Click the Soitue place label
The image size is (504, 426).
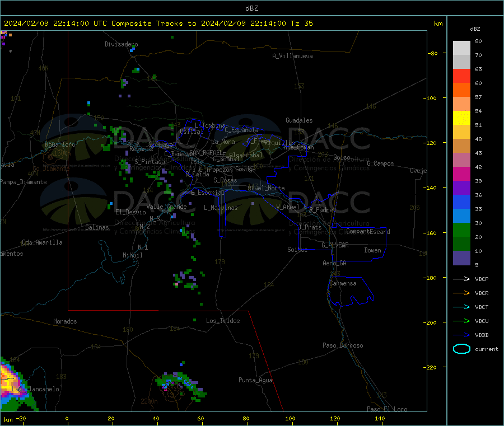coord(297,250)
